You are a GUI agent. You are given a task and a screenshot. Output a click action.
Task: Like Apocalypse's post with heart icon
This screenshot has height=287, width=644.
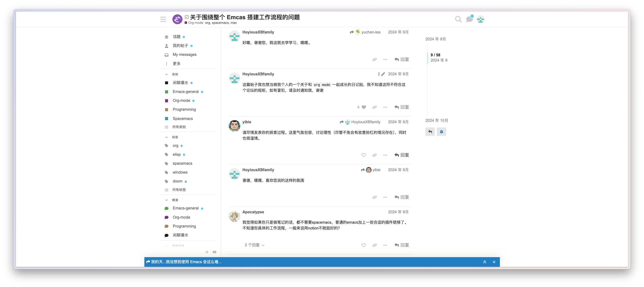pyautogui.click(x=363, y=245)
